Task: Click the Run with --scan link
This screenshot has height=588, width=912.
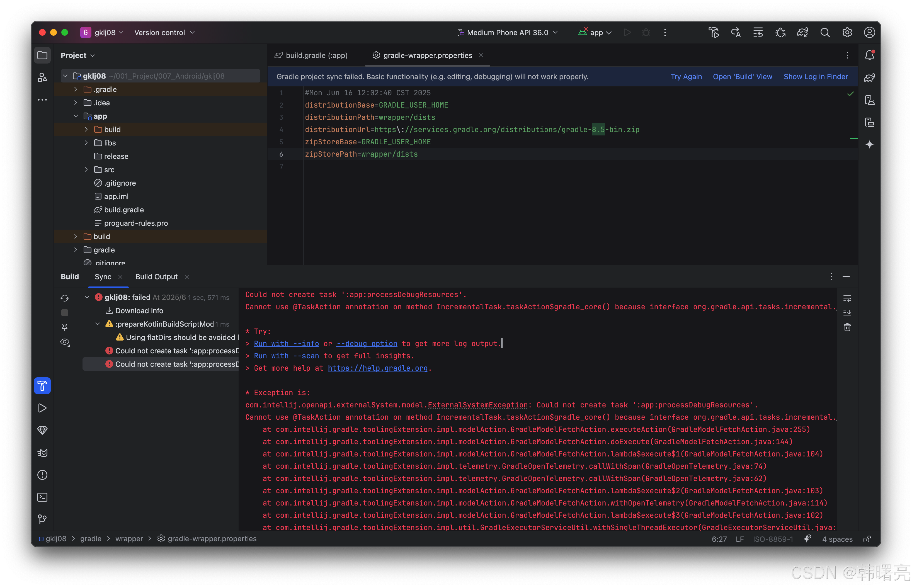Action: click(286, 356)
